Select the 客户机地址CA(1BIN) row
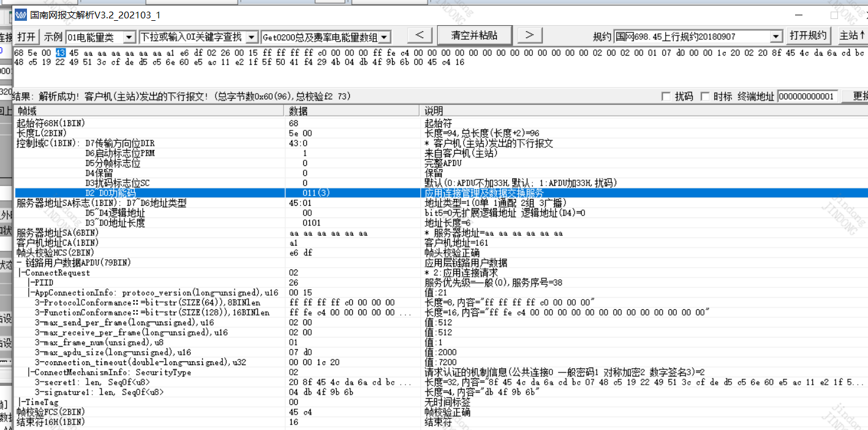This screenshot has height=430, width=868. coord(440,243)
